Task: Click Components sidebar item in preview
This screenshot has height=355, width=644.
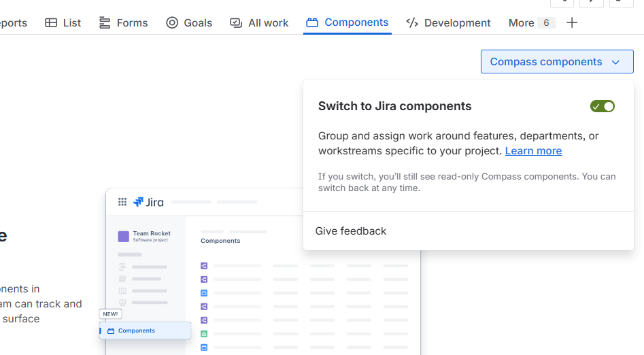Action: [x=145, y=331]
